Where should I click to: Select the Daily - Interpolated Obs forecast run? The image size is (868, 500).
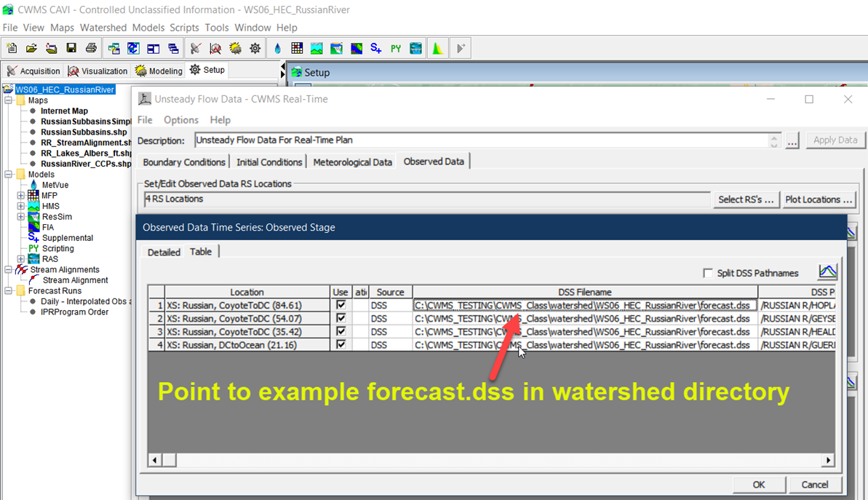click(x=87, y=301)
